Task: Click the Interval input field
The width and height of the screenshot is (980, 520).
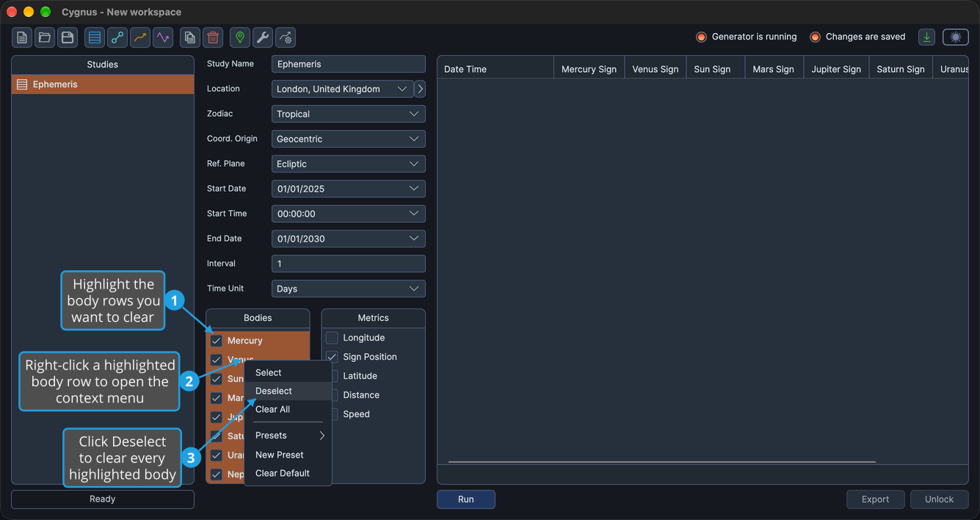Action: [x=349, y=264]
